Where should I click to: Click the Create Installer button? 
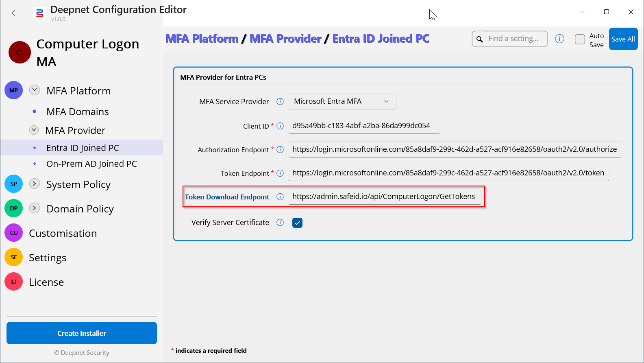point(82,333)
